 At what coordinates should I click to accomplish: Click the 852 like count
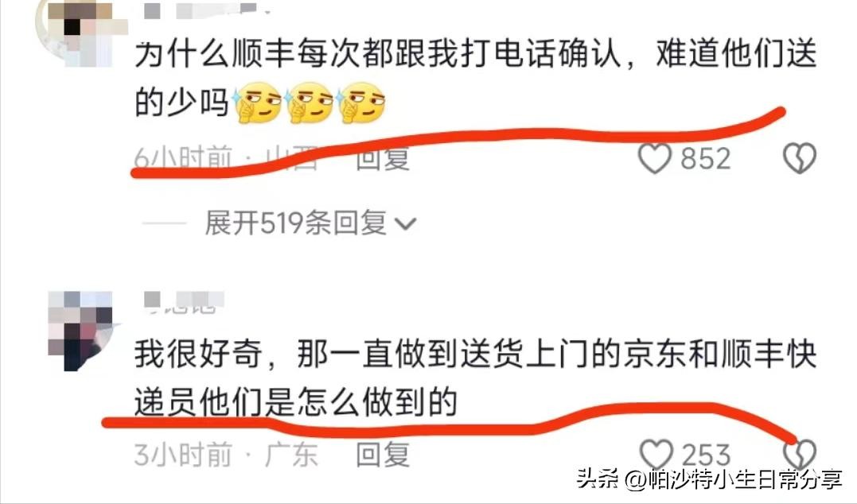tap(706, 159)
